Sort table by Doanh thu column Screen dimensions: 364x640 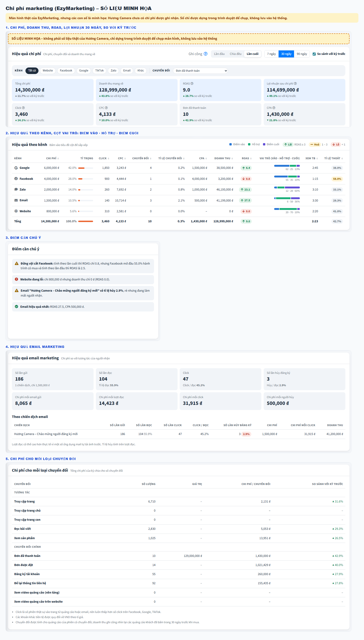[x=224, y=158]
